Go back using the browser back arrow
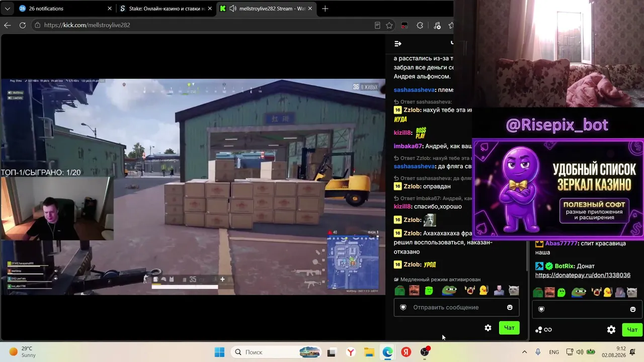The image size is (644, 362). point(7,25)
